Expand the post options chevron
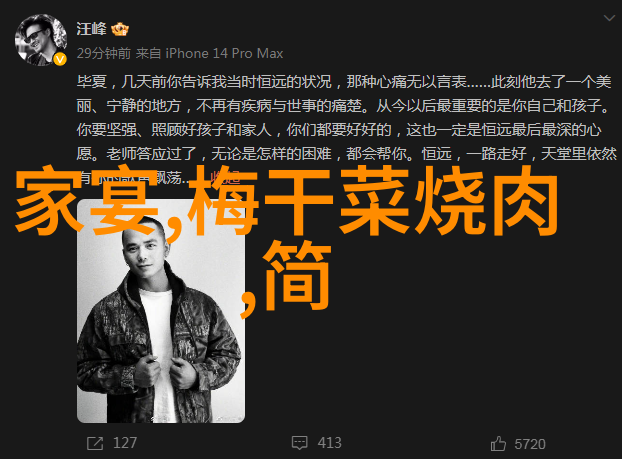This screenshot has width=622, height=459. coord(609,18)
